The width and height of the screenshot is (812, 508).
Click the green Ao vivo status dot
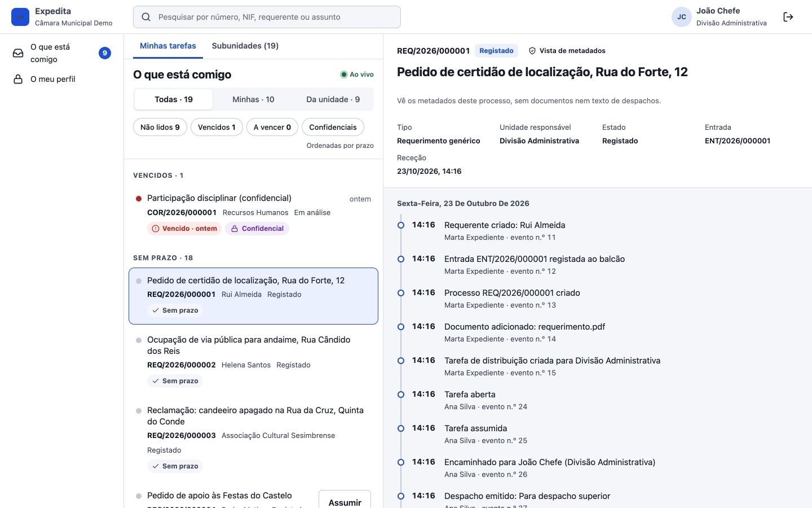(343, 75)
